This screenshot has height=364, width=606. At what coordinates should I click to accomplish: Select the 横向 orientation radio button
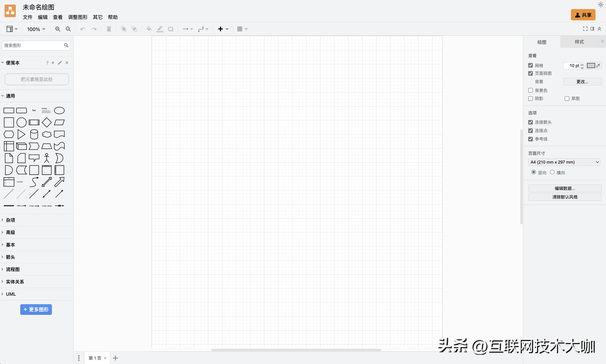pos(552,172)
